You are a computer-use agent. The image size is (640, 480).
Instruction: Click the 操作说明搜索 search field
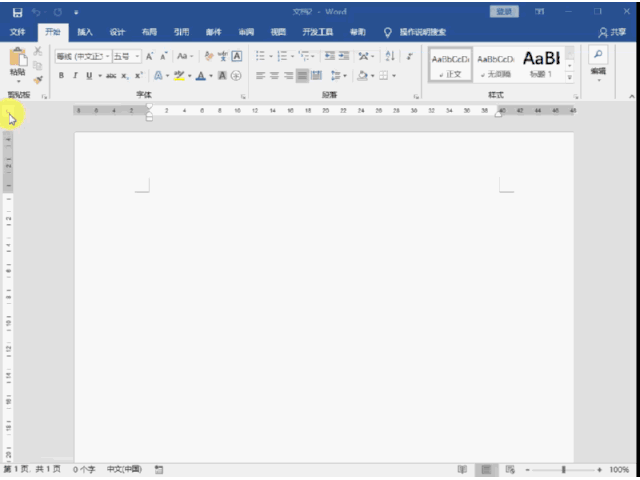click(x=422, y=32)
